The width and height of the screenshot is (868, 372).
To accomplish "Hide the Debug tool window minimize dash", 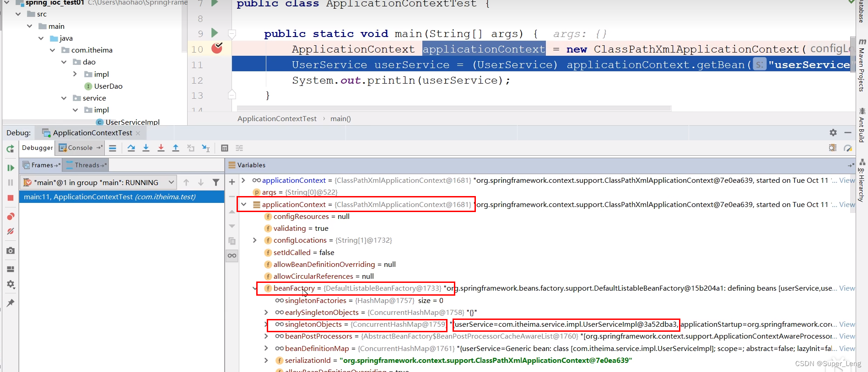I will tap(848, 133).
